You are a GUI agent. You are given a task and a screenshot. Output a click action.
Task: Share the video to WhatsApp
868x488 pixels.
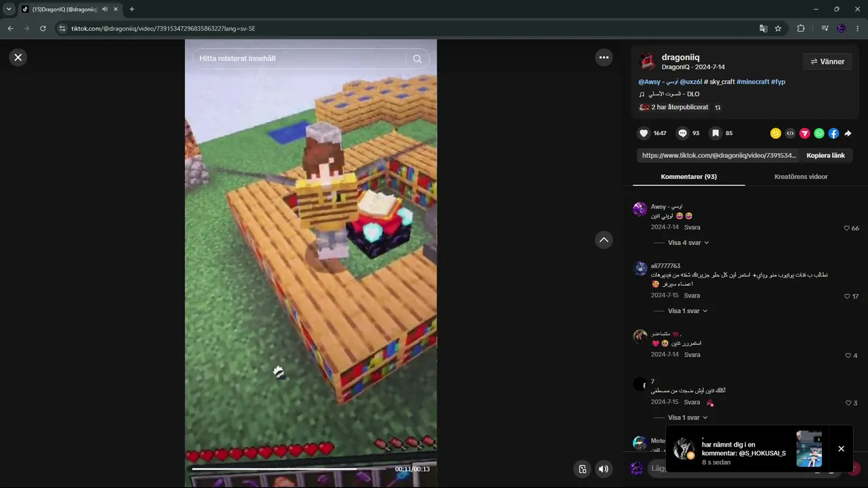point(819,134)
